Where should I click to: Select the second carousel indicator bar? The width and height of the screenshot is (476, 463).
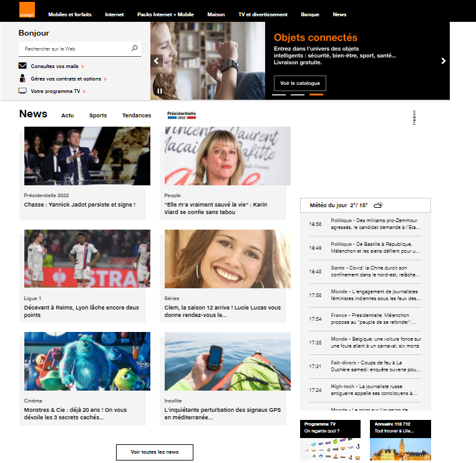click(298, 95)
